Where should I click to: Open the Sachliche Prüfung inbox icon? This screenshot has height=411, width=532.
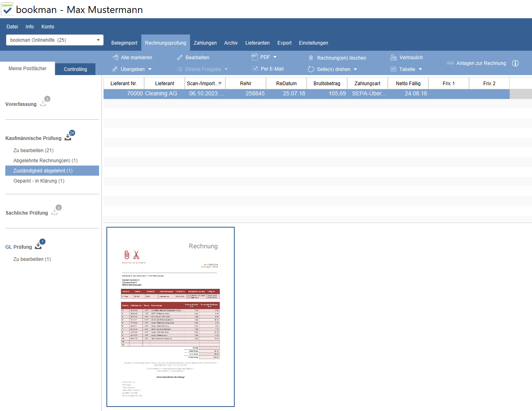coord(54,212)
